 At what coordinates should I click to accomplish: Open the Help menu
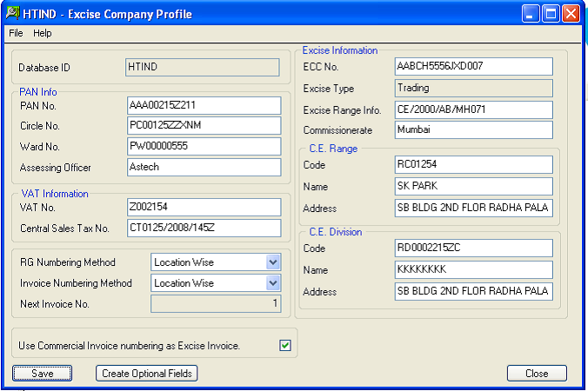coord(43,33)
